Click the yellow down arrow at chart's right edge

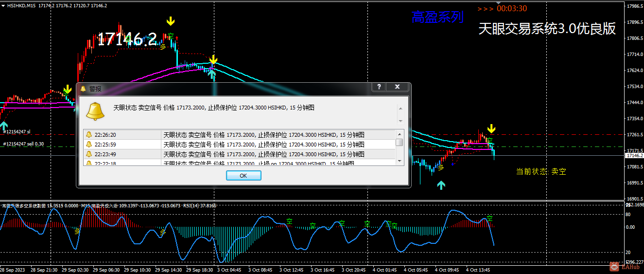[x=492, y=128]
